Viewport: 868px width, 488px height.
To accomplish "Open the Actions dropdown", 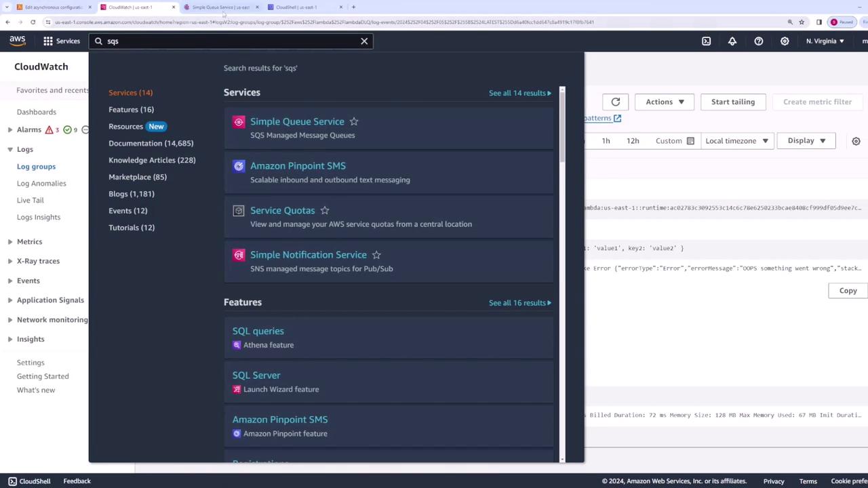I will (x=665, y=102).
